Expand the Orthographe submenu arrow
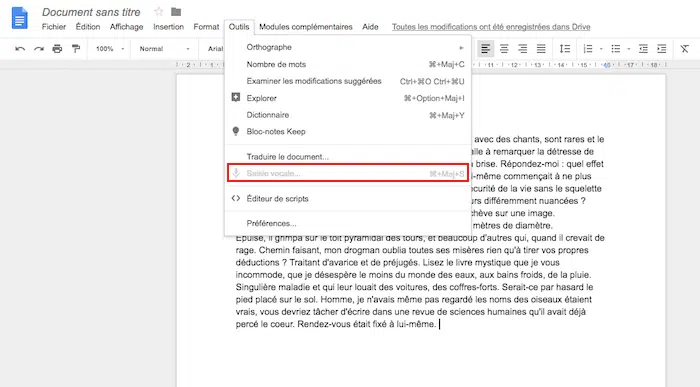The image size is (700, 387). (x=461, y=47)
